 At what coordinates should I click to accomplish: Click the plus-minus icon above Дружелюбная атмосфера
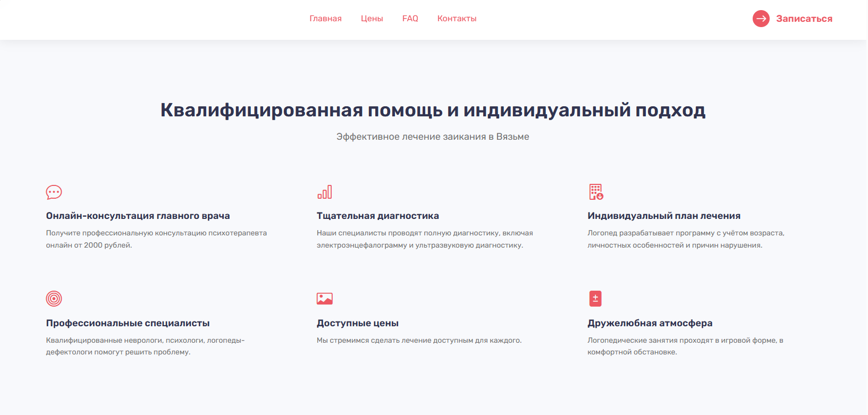tap(595, 299)
